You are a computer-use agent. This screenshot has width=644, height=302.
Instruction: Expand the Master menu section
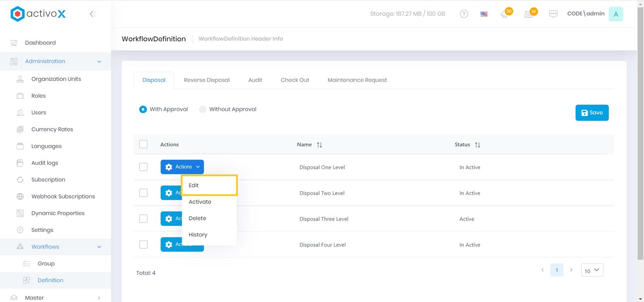(x=99, y=298)
